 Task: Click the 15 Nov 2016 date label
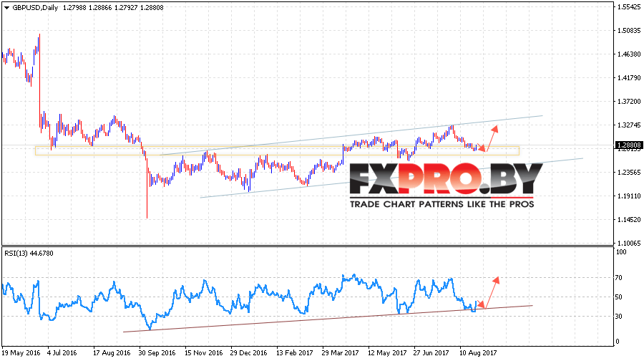tap(204, 353)
